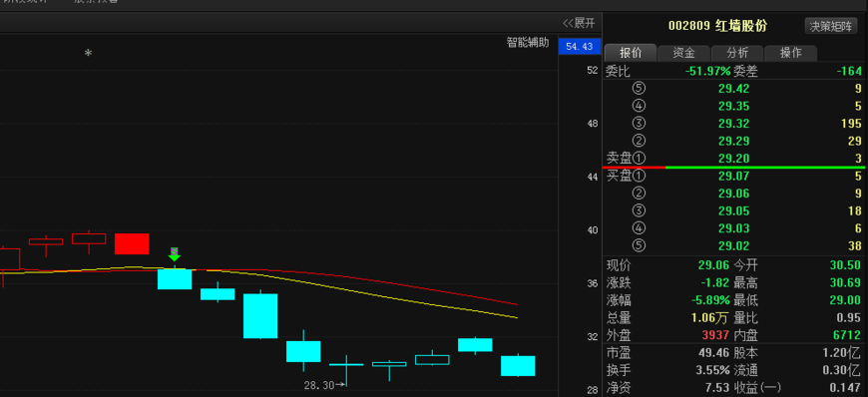Select buy level ③ at 29.05

(x=733, y=210)
